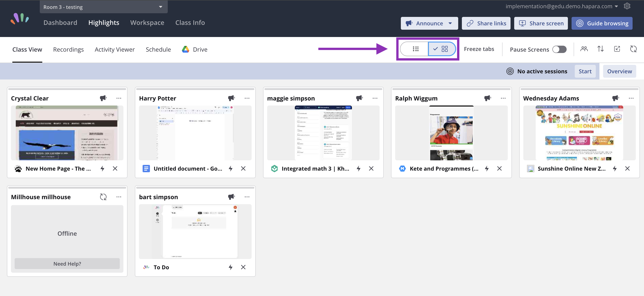Click lightning icon on Untitled document tab
The image size is (644, 296).
click(x=231, y=169)
